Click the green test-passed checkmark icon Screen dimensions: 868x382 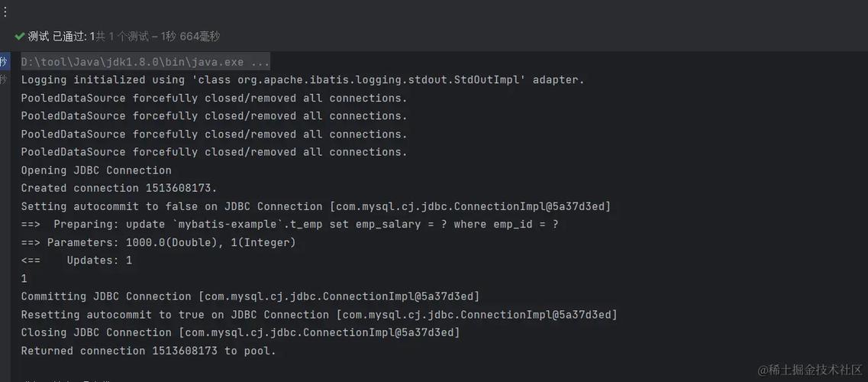(x=20, y=36)
